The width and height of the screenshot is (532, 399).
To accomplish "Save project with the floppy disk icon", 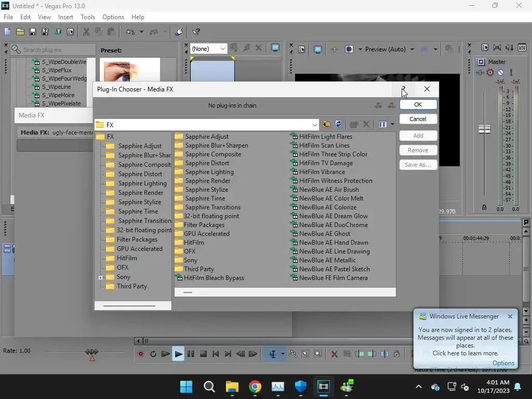I will pyautogui.click(x=33, y=32).
